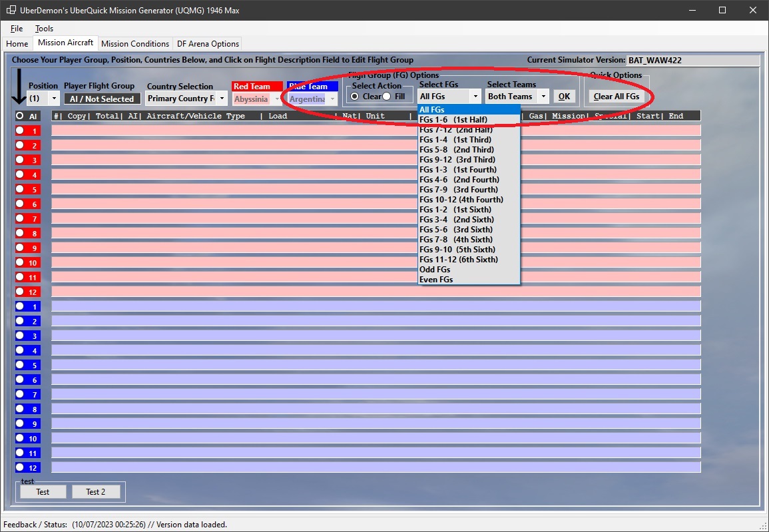This screenshot has width=769, height=532.
Task: Select the Even FGs option
Action: pyautogui.click(x=469, y=280)
